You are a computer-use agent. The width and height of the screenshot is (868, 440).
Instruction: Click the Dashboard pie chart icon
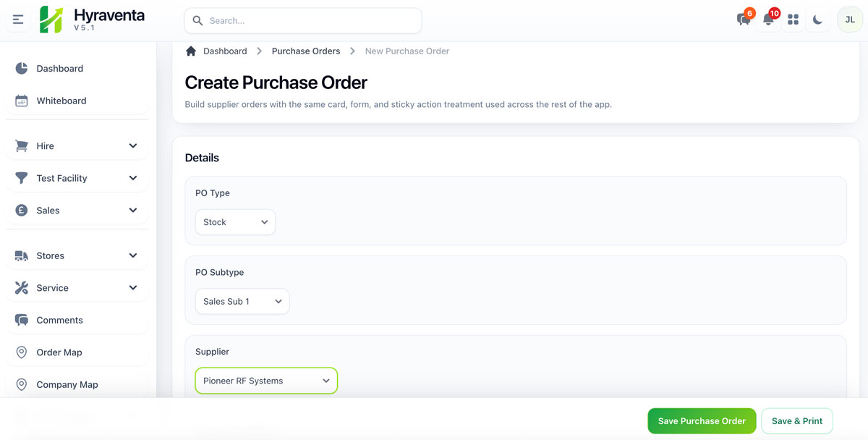coord(22,69)
